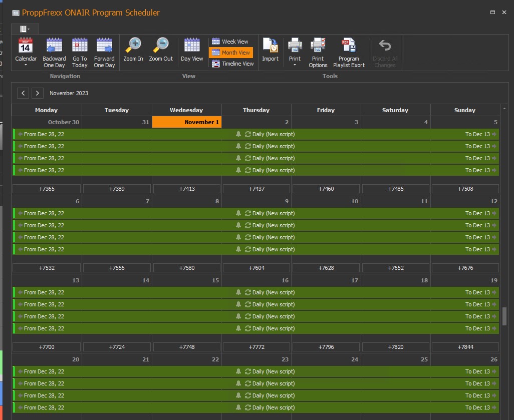The image size is (514, 420).
Task: Zoom Out of the schedule
Action: click(x=161, y=46)
